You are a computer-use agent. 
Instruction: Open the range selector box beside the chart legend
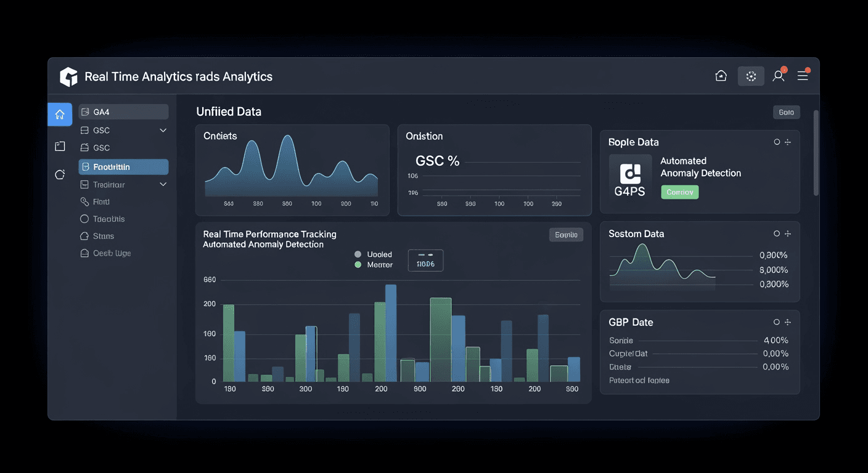point(425,260)
